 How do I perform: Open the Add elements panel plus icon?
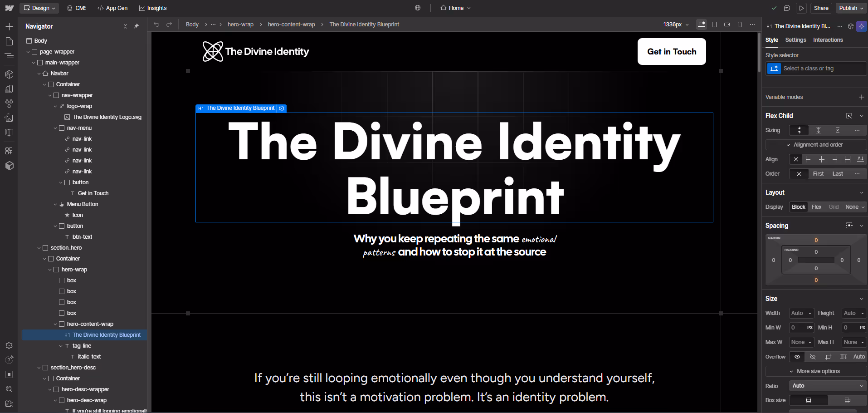[x=9, y=27]
